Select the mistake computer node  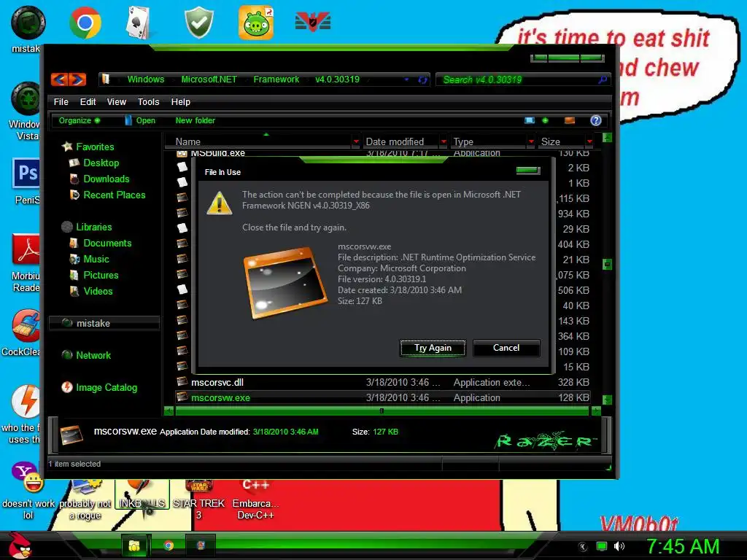(x=104, y=323)
